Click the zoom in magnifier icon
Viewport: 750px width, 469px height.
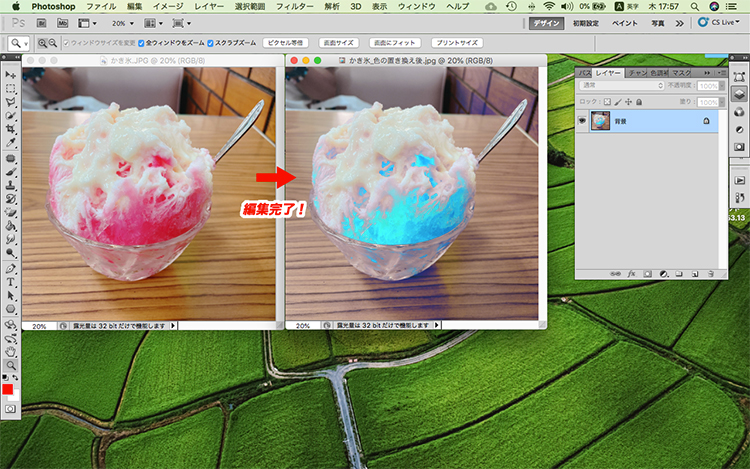pyautogui.click(x=43, y=44)
